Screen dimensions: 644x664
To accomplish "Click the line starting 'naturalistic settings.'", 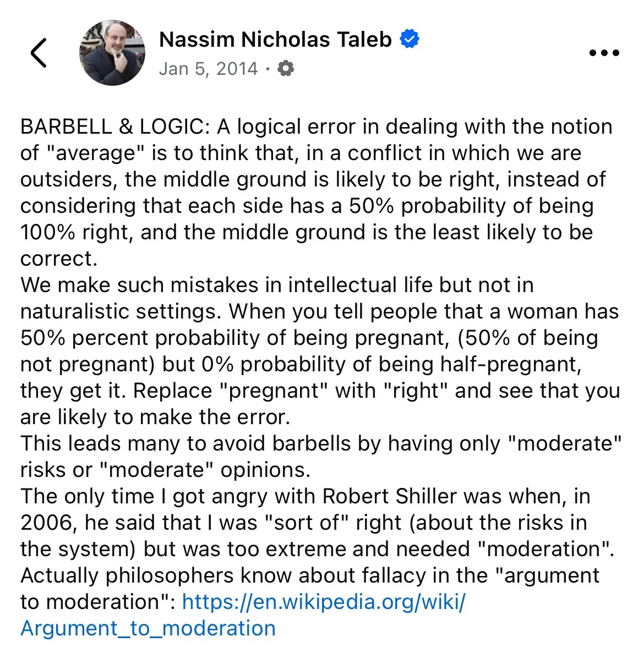I will tap(319, 311).
